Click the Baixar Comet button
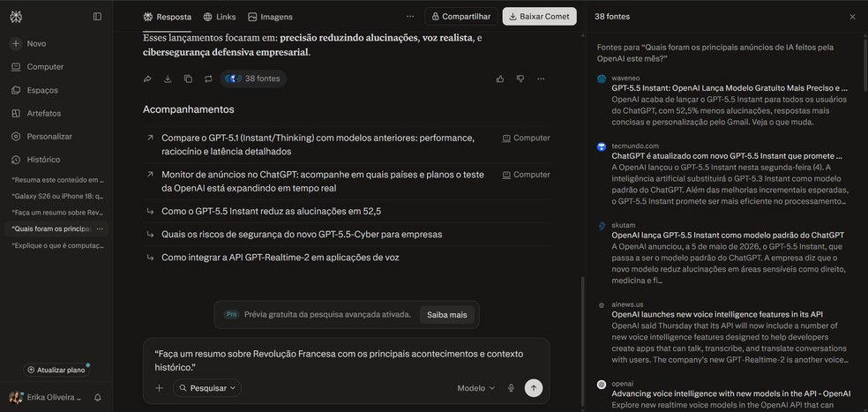Viewport: 868px width, 412px height. [539, 17]
